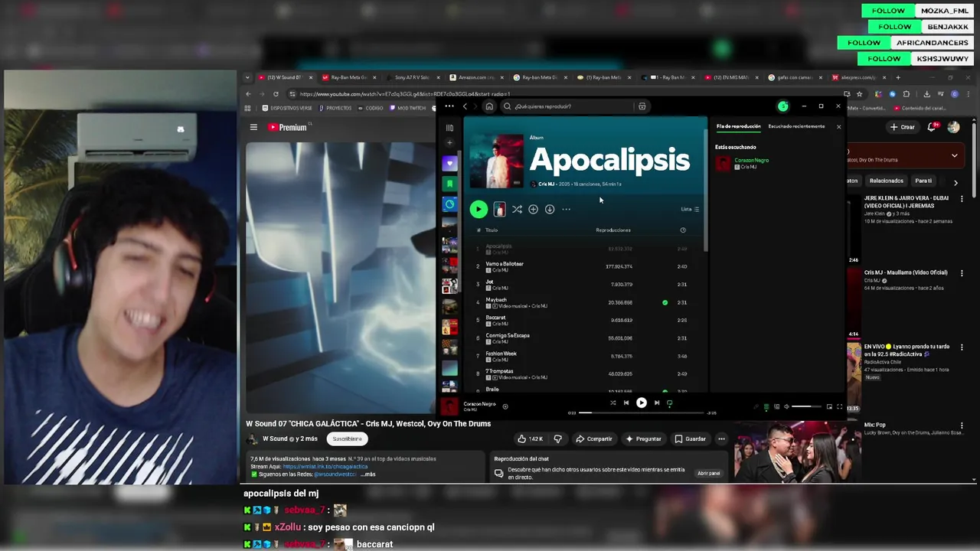
Task: Open the YouTube Crear button
Action: point(903,127)
